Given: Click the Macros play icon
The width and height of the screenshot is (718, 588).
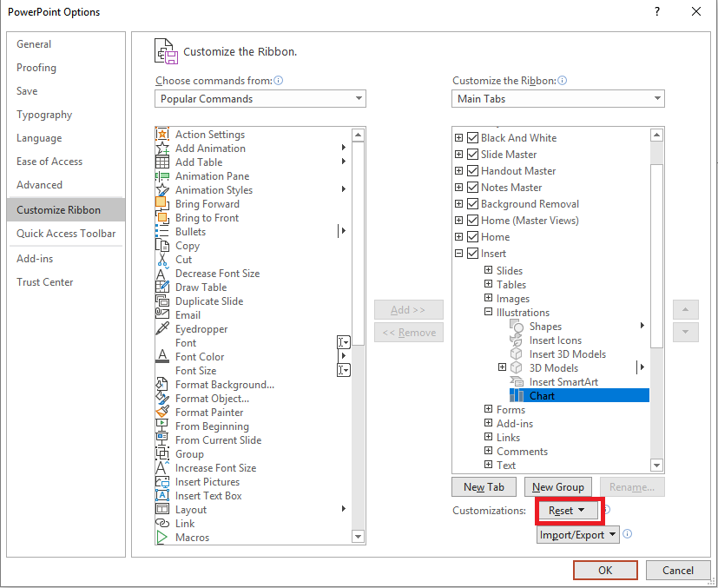Looking at the screenshot, I should tap(162, 537).
